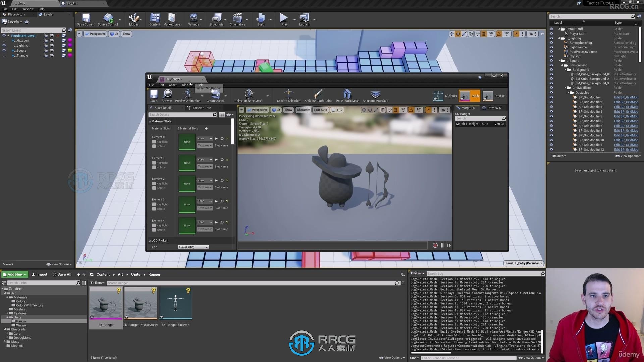
Task: Select the Asset menu item
Action: (x=172, y=85)
